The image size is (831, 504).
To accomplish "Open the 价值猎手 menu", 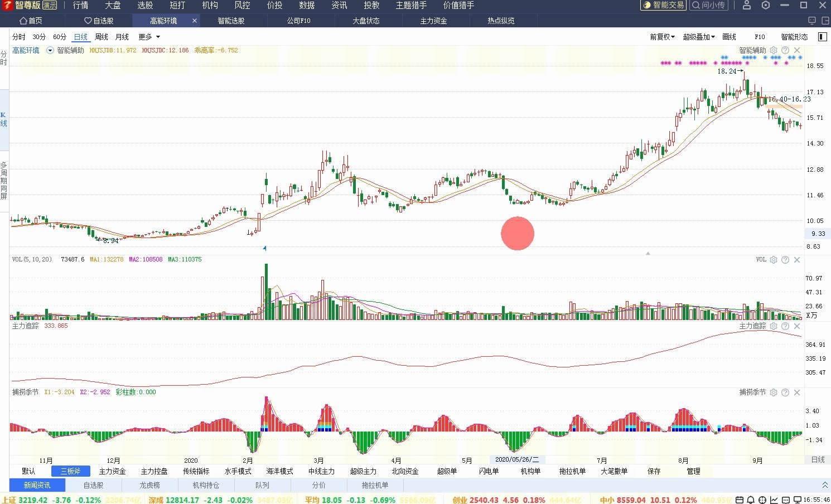I will coord(458,5).
